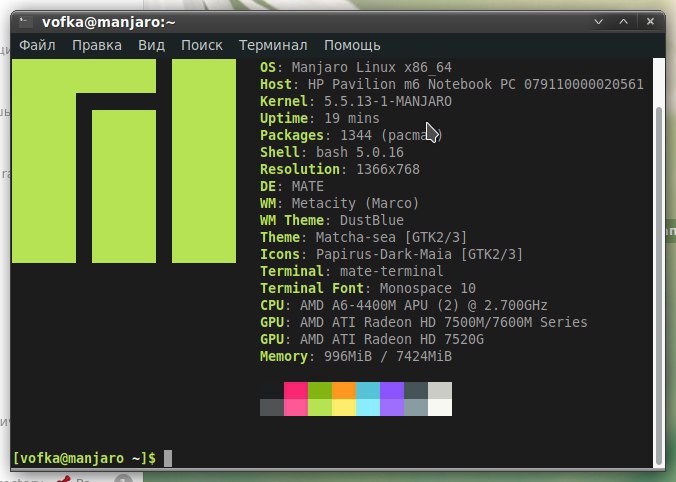Click the orange color block in palette

click(344, 390)
